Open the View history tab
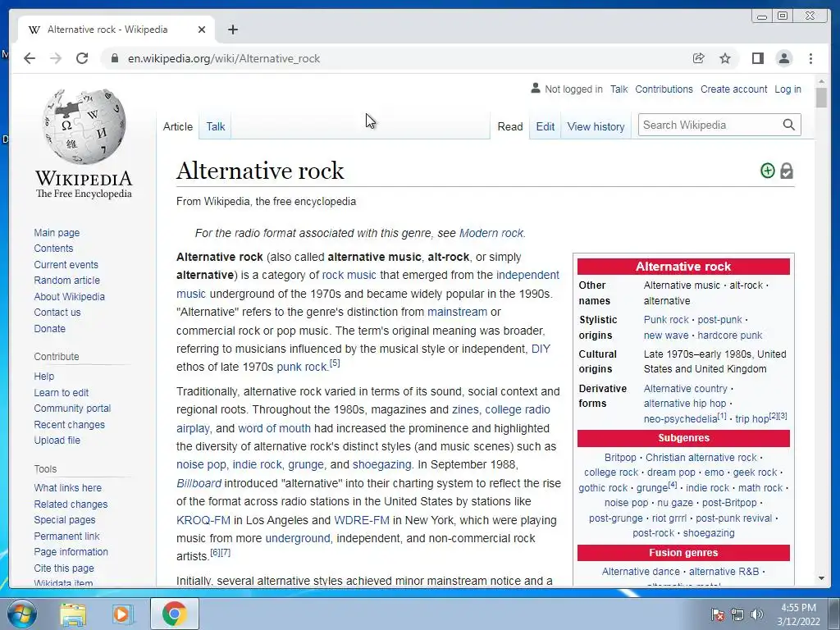The height and width of the screenshot is (630, 840). [596, 126]
